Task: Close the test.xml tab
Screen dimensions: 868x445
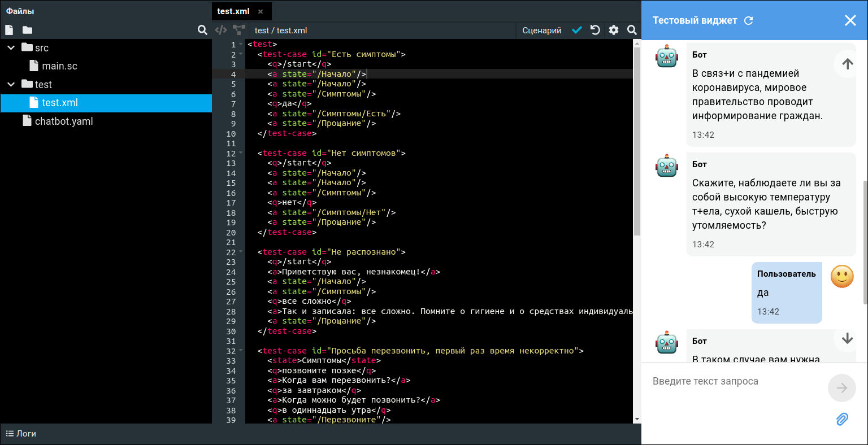Action: [x=261, y=11]
